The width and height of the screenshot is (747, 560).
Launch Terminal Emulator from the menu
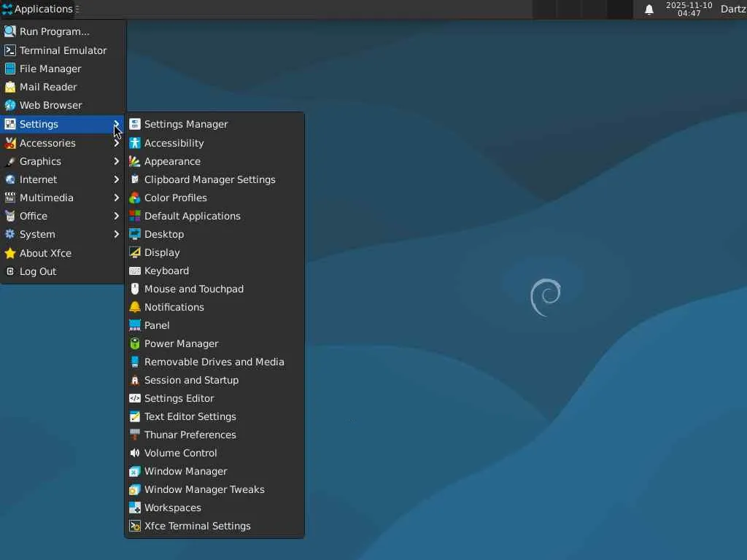(63, 50)
